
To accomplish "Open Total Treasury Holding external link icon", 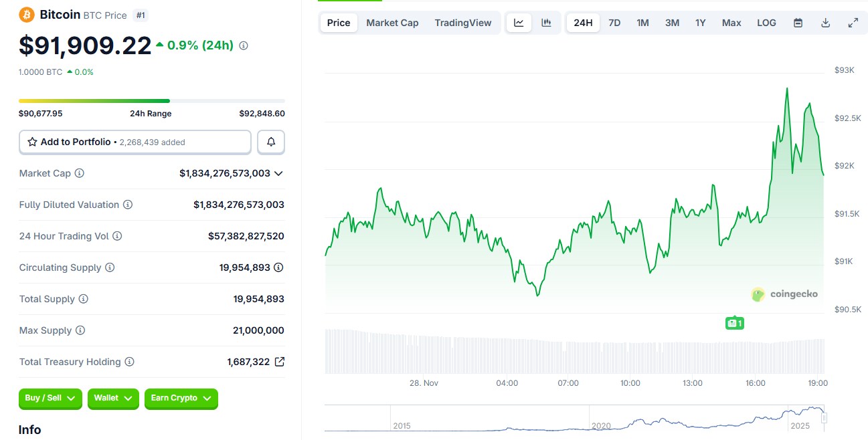I will 279,361.
